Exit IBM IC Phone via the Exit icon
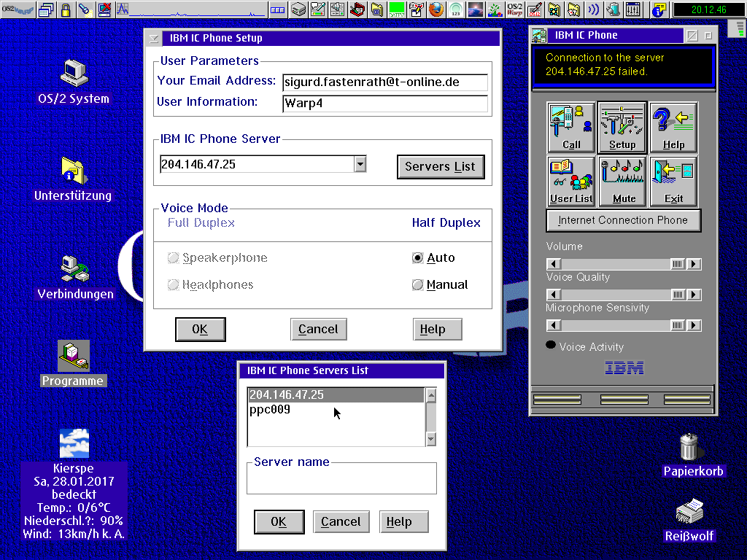 point(673,182)
